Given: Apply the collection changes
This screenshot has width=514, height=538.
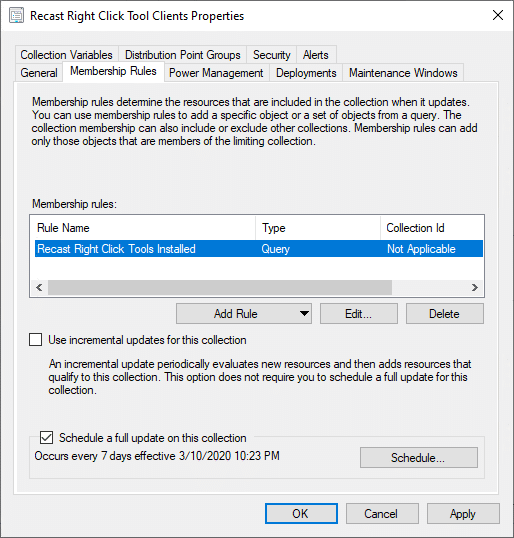Looking at the screenshot, I should coord(463,514).
